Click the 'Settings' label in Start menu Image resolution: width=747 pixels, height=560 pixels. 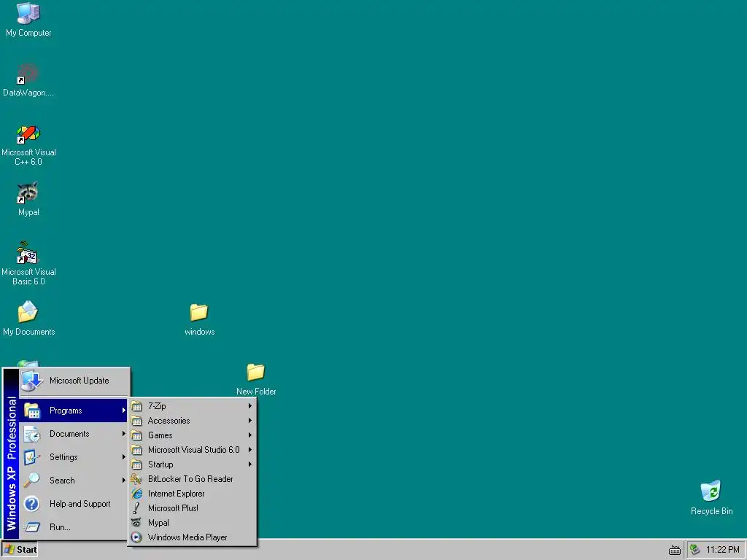pos(63,457)
